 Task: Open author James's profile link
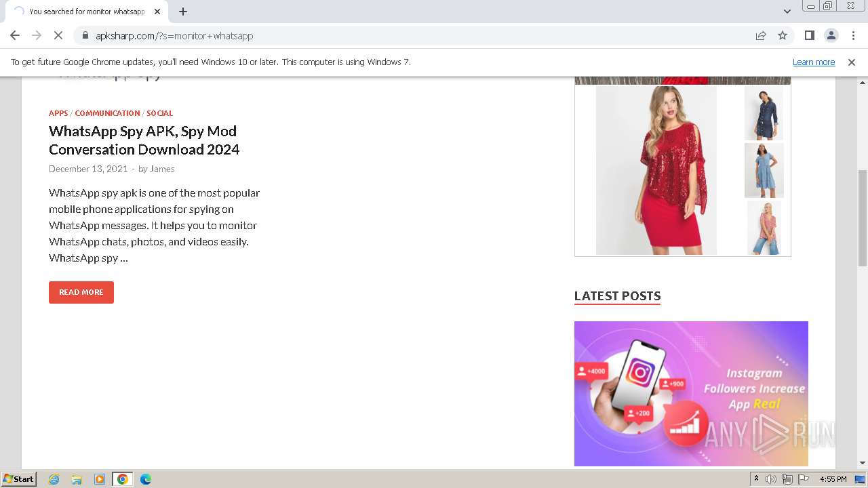(162, 169)
